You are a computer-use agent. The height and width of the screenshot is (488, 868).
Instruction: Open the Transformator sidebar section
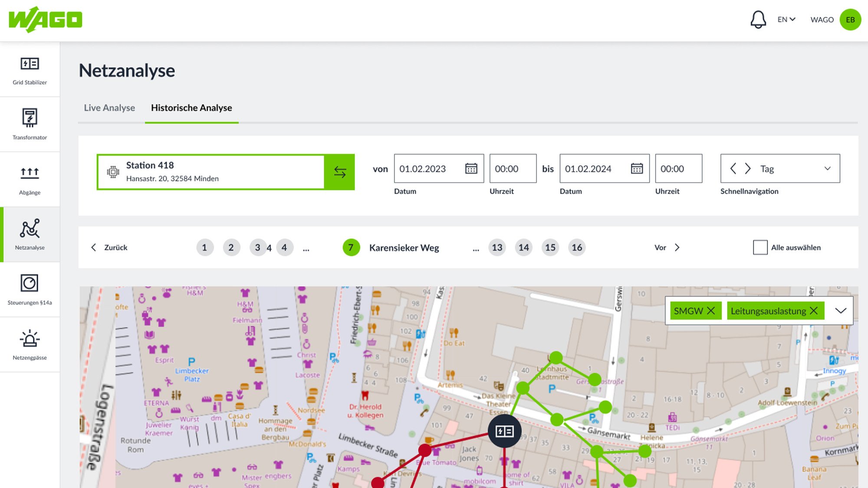[30, 124]
